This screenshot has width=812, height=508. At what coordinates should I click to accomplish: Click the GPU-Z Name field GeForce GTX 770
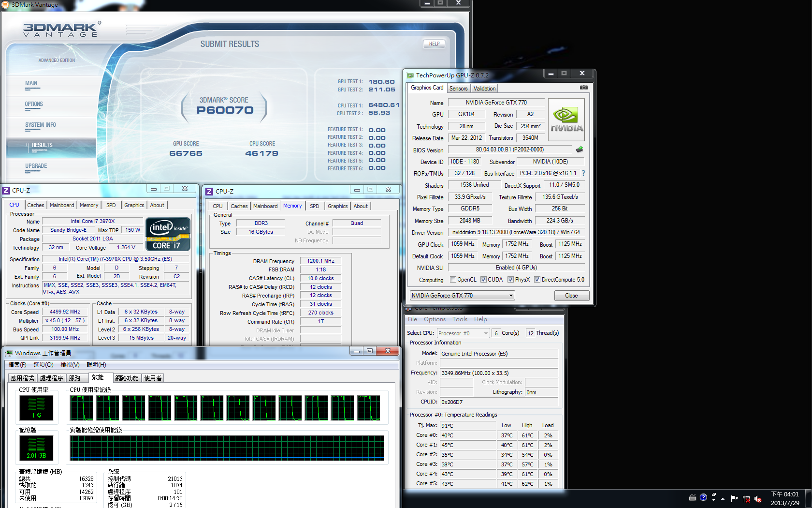[x=496, y=103]
